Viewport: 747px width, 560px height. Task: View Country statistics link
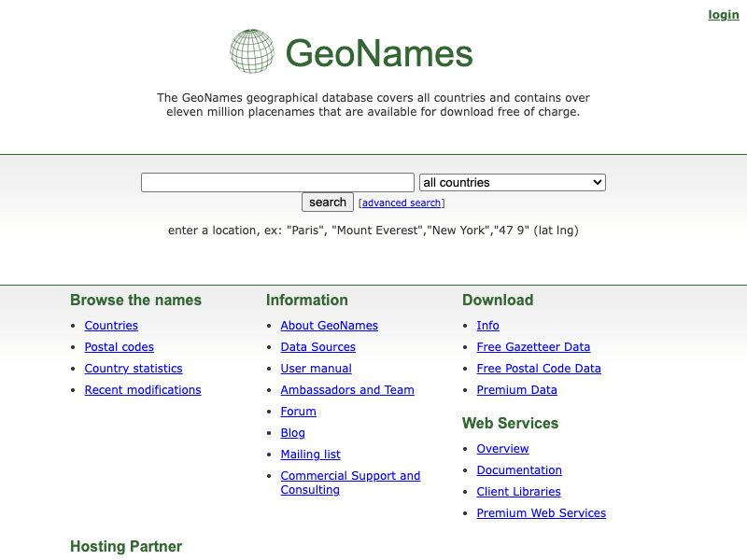[x=134, y=368]
